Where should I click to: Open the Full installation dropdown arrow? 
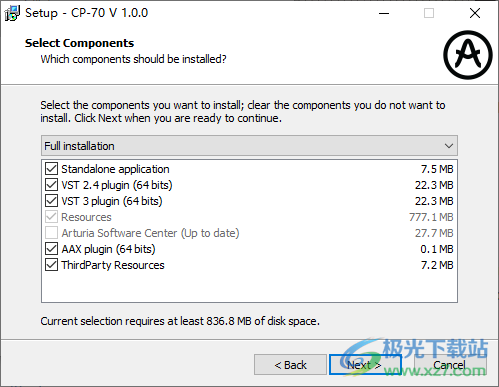[449, 146]
